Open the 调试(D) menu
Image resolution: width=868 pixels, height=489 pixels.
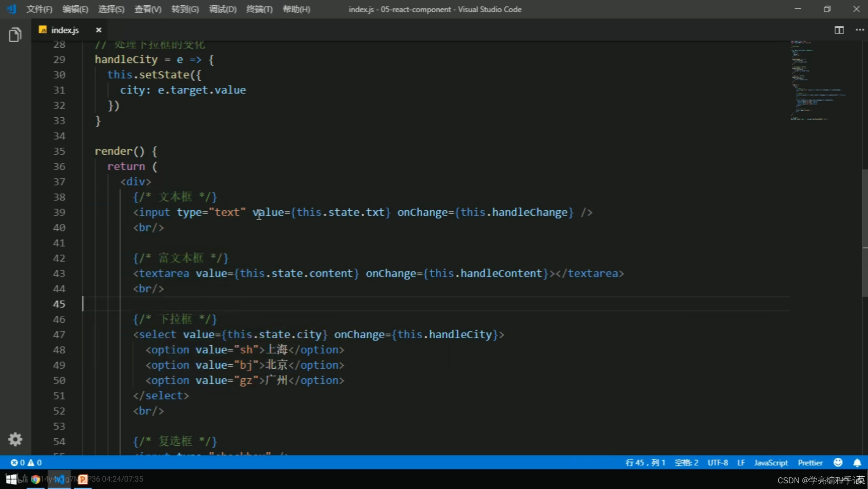[223, 9]
